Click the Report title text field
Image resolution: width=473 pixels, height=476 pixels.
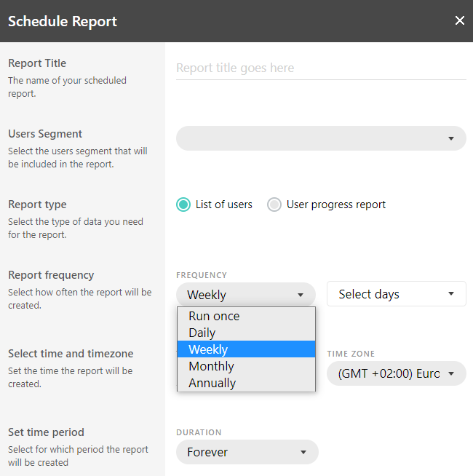pos(320,68)
